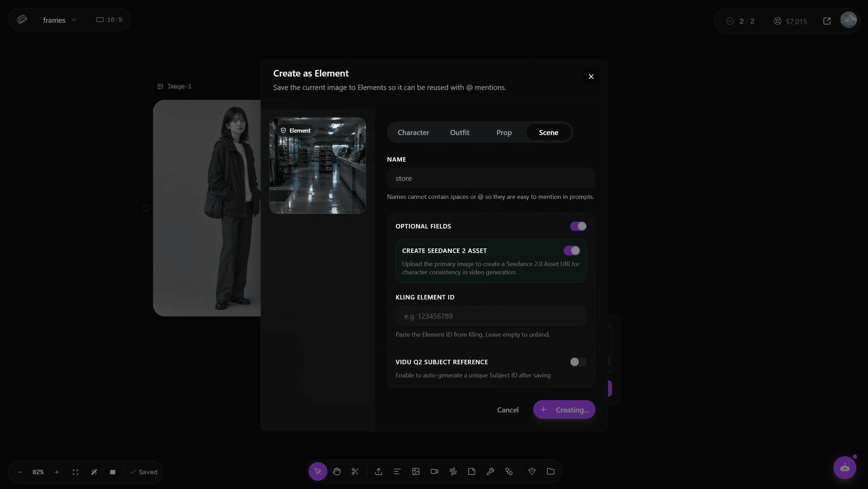
Task: Switch to the Character tab
Action: [x=413, y=132]
